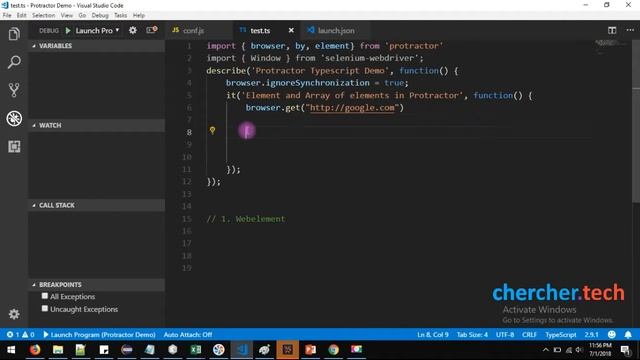Start debugging with the green play button
Viewport: 640px width, 360px height.
tap(68, 31)
